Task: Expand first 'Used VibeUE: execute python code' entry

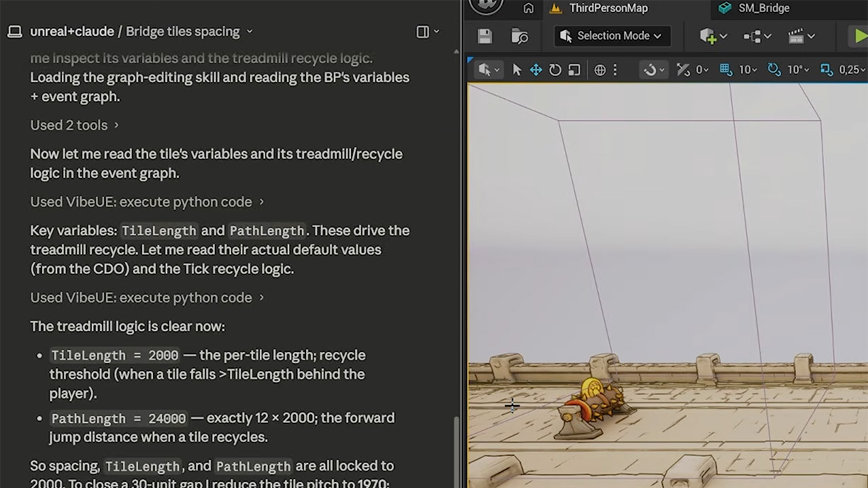Action: [147, 202]
